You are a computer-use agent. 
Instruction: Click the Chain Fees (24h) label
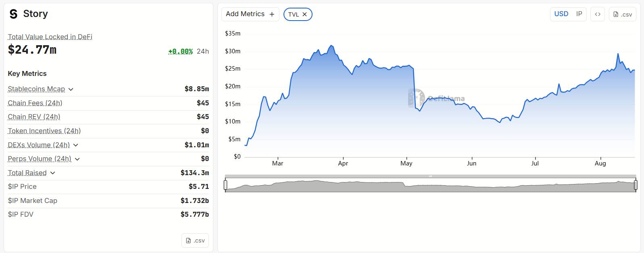click(x=35, y=103)
